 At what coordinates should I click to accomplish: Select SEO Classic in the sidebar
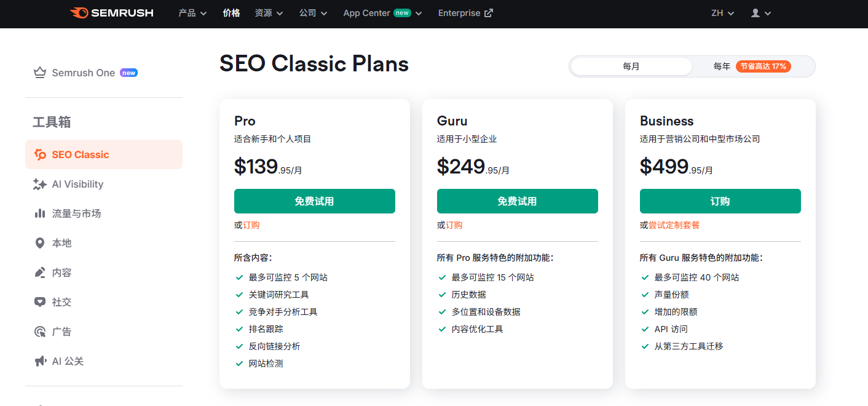click(x=80, y=154)
